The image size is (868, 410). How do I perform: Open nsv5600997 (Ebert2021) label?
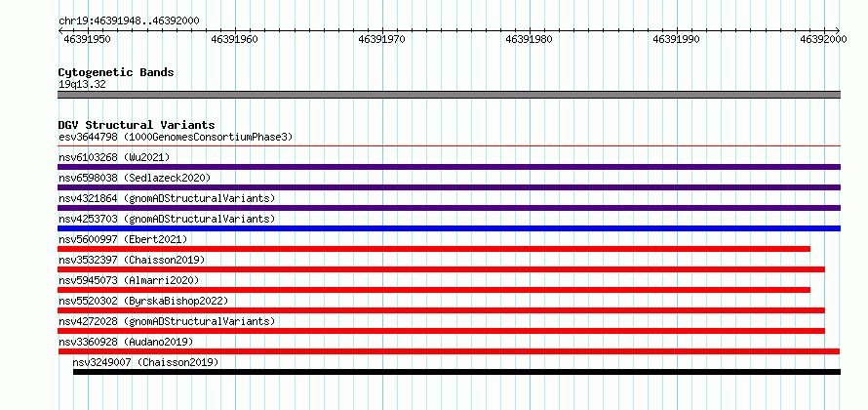tap(123, 239)
